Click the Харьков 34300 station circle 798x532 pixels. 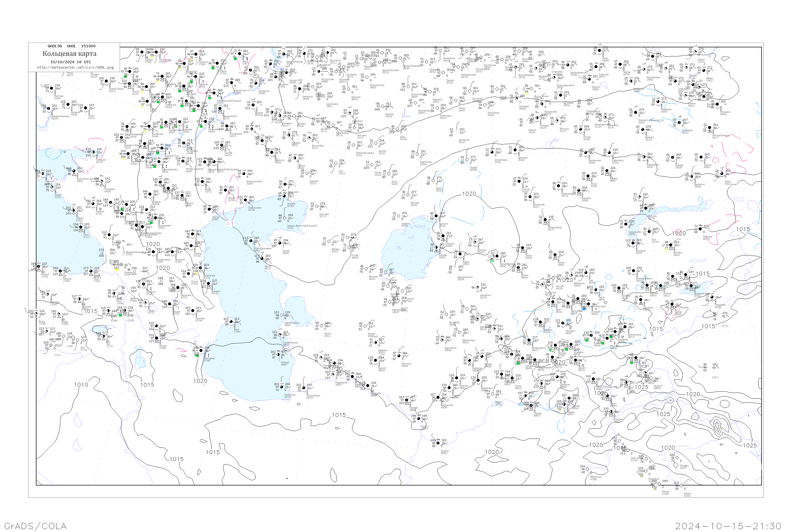tap(68, 105)
